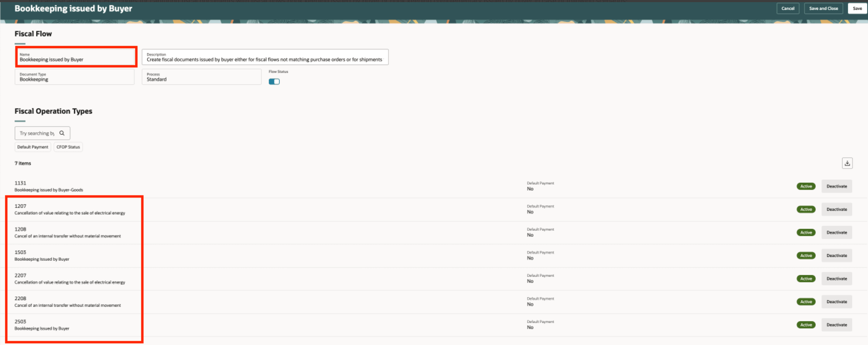Deactivate operation type 1208
Viewport: 868px width, 345px height.
(x=836, y=232)
